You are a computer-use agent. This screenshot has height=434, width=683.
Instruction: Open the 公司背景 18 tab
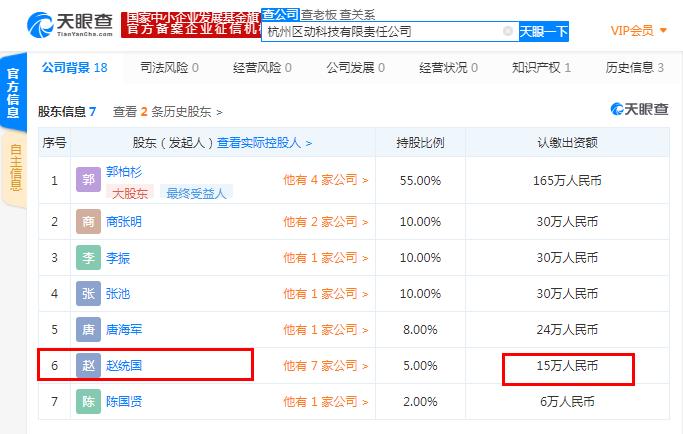[75, 68]
